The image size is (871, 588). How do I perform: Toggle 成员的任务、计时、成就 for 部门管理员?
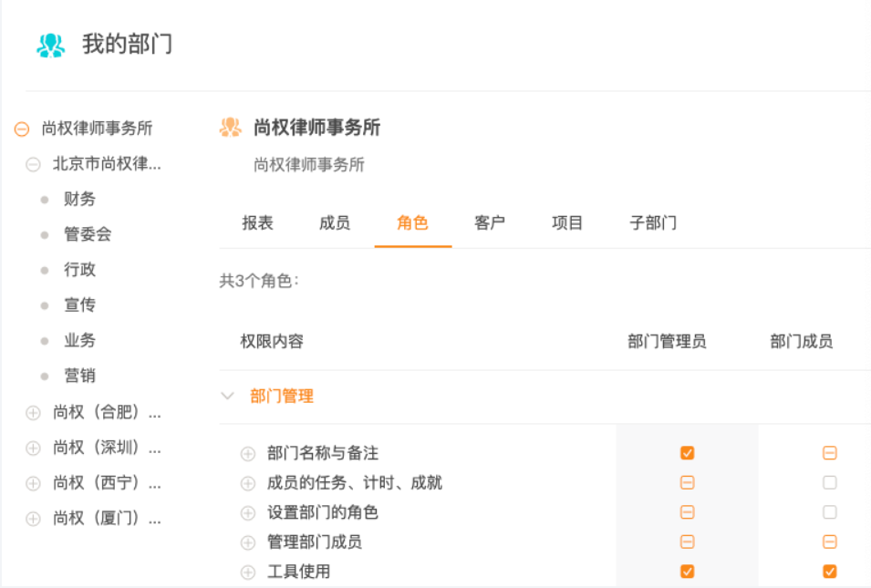(687, 482)
